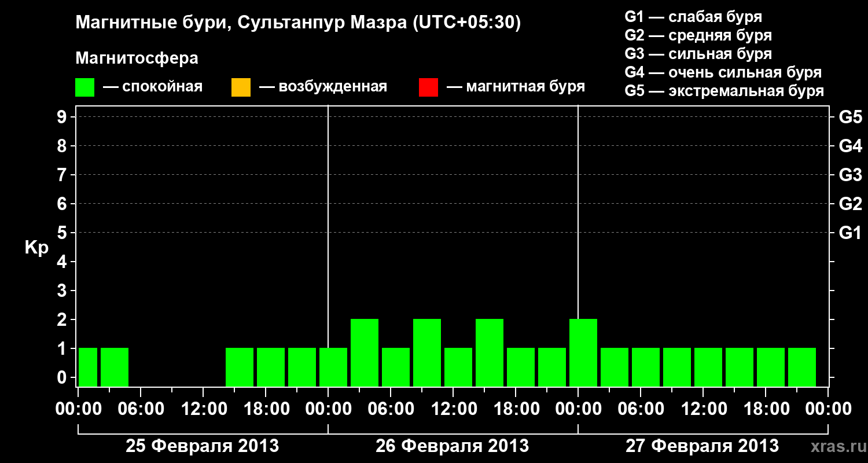Click the '18:00' tick label on 27 February
This screenshot has width=868, height=463.
tap(766, 409)
